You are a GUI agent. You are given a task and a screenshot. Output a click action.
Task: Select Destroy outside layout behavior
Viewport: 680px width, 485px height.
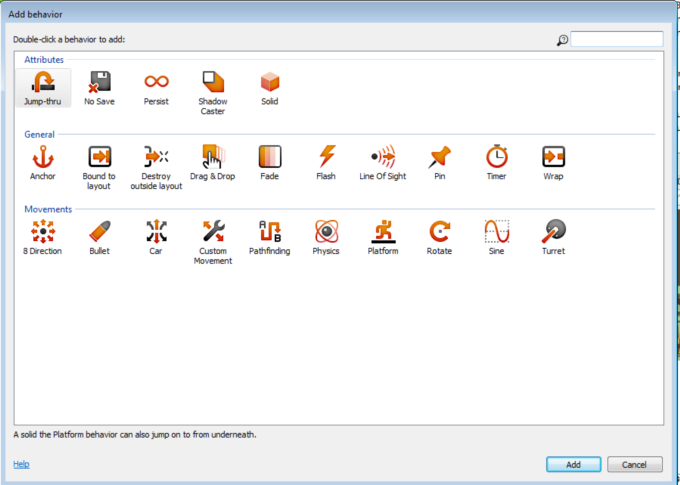pos(156,167)
